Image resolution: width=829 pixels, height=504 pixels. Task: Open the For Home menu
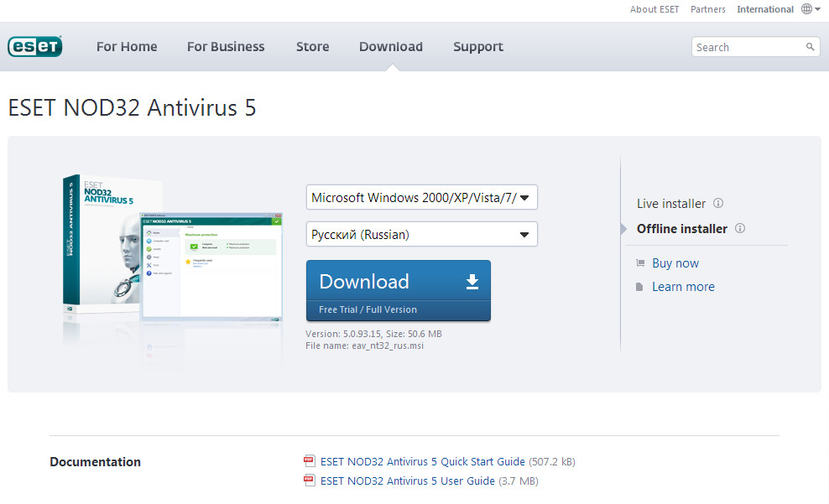(x=127, y=46)
